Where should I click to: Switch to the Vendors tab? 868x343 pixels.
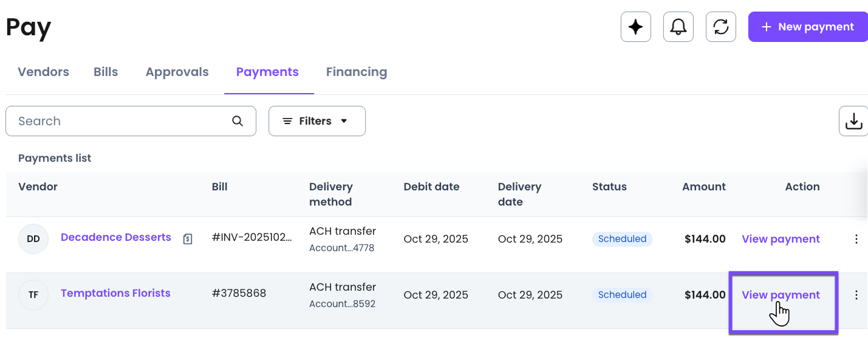43,72
